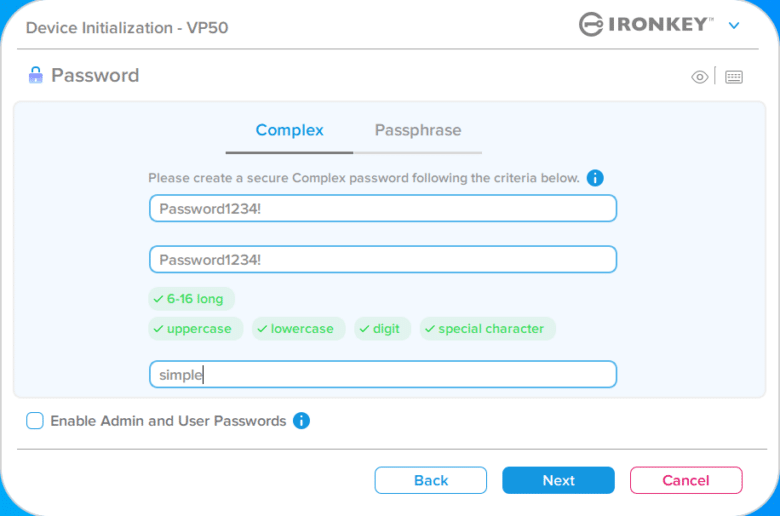Screen dimensions: 780x516
Task: Focus the first password input field
Action: [383, 208]
